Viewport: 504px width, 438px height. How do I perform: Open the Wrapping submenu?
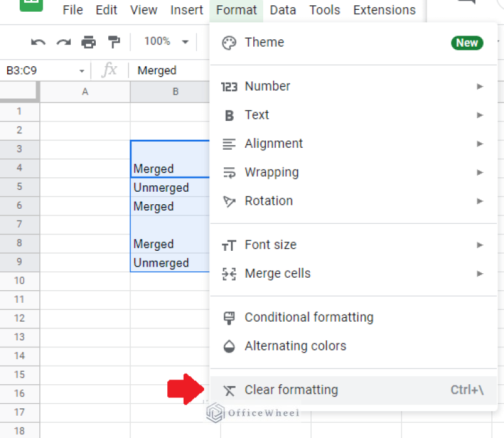tap(272, 173)
